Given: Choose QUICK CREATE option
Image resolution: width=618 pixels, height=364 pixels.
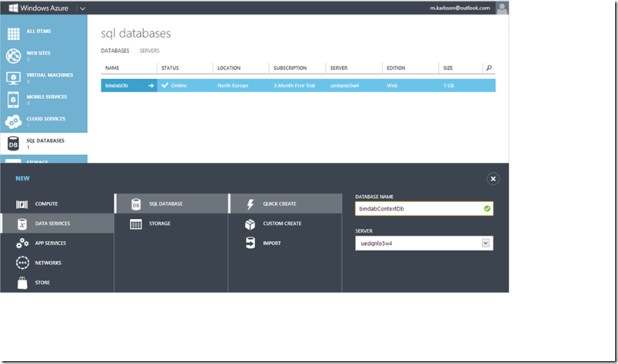Looking at the screenshot, I should coord(280,204).
